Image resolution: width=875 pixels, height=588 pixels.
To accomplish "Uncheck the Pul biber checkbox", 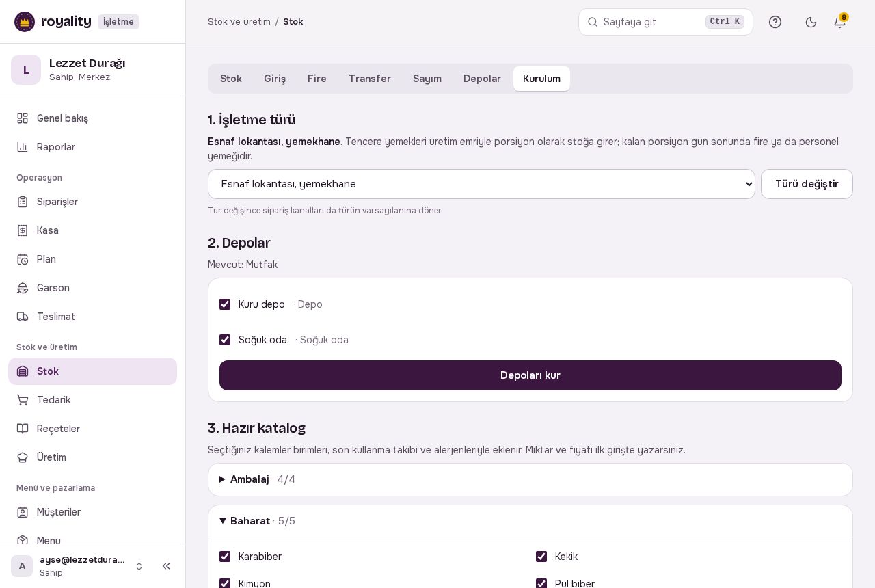I will [x=541, y=584].
